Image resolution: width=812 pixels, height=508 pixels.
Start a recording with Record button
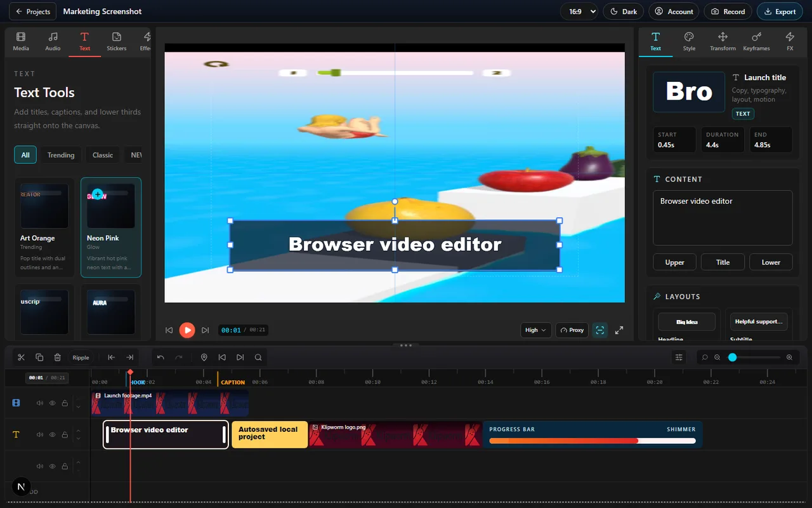click(x=728, y=11)
